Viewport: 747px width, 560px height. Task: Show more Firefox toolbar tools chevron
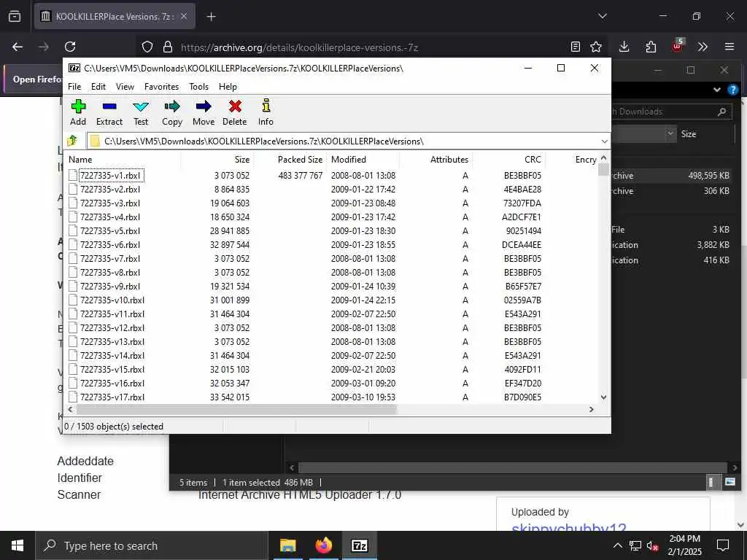tap(703, 47)
